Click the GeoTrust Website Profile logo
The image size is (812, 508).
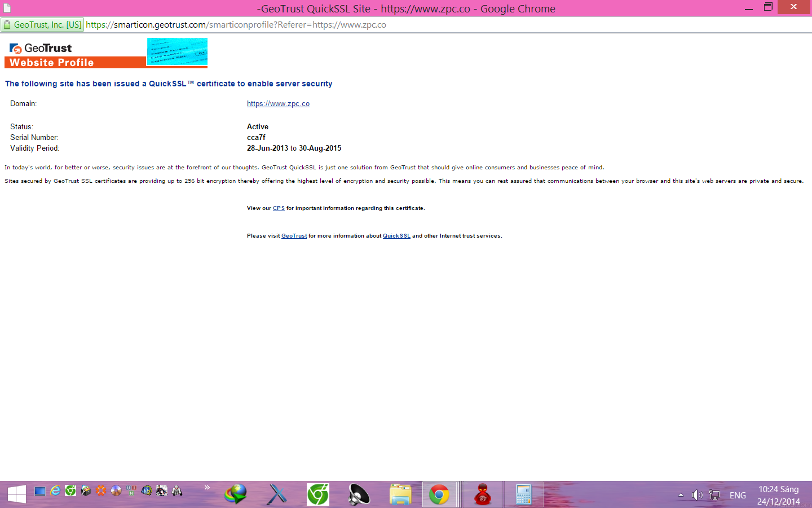click(75, 55)
